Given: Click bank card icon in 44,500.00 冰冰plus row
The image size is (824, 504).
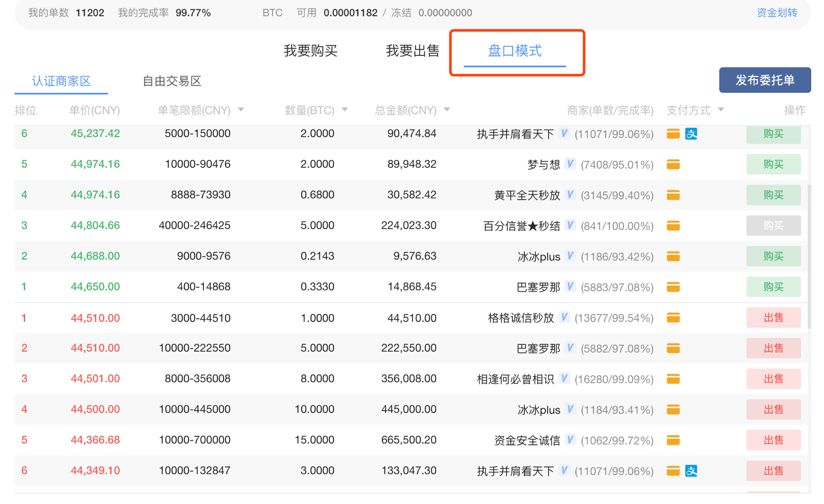Looking at the screenshot, I should (x=673, y=409).
